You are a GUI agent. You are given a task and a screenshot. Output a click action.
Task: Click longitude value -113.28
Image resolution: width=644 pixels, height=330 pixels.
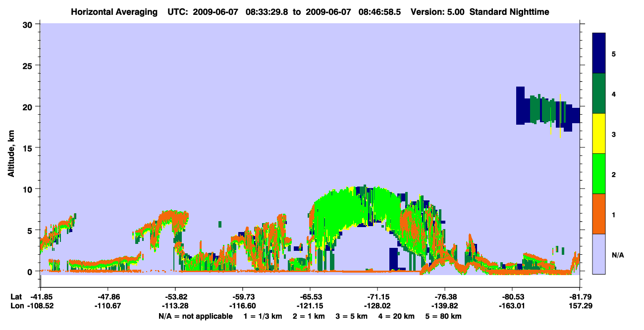(x=175, y=306)
